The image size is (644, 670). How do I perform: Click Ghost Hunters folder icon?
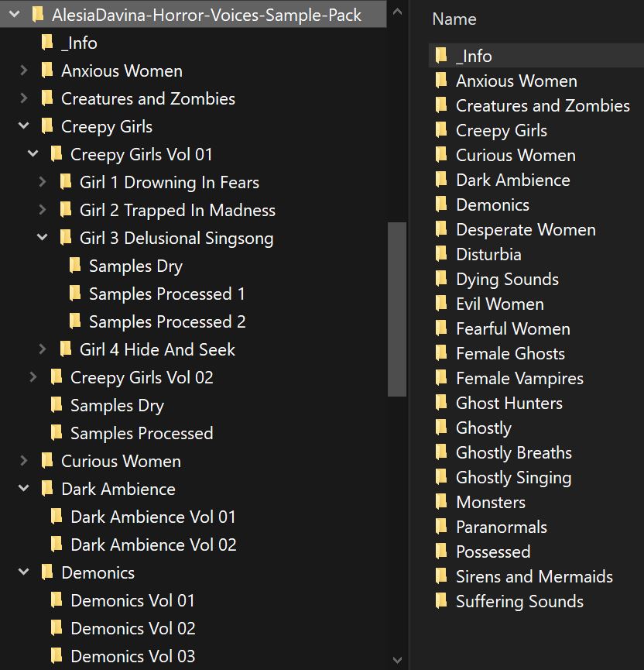441,402
